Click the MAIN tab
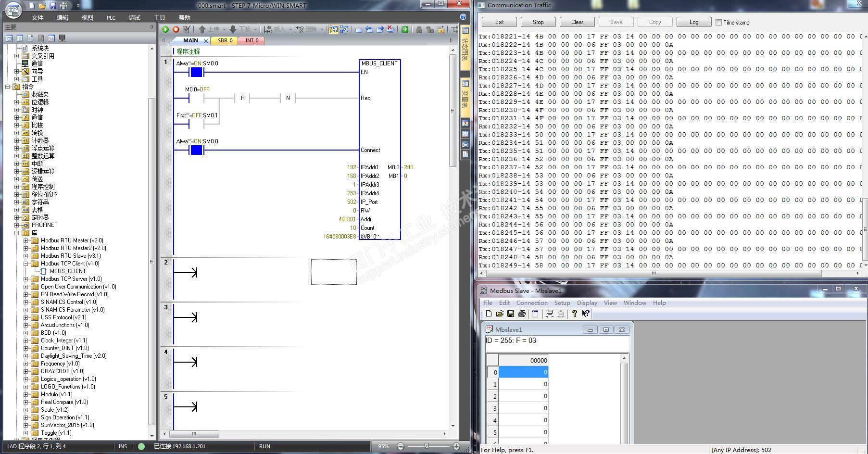Screen dimensions: 868x454 click(190, 40)
